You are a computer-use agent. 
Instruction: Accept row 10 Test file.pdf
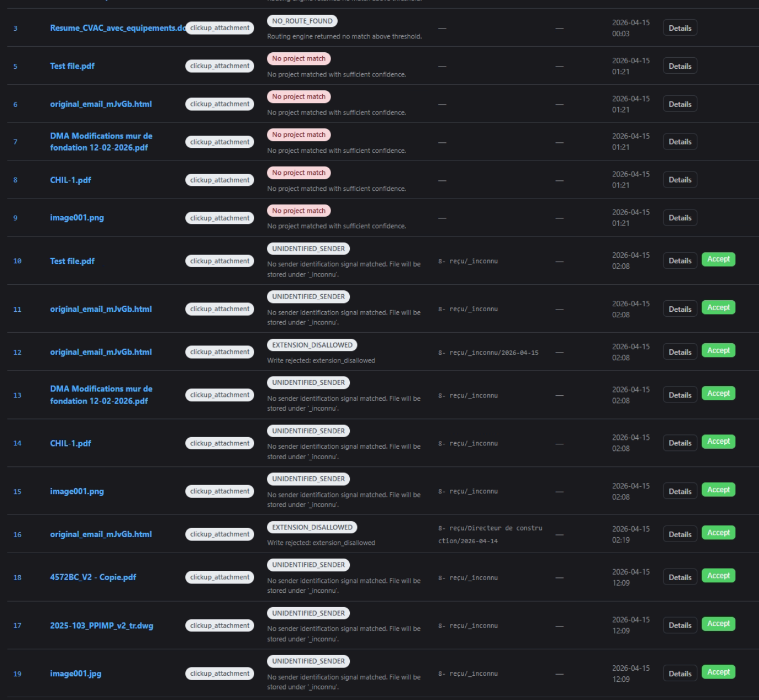[718, 260]
